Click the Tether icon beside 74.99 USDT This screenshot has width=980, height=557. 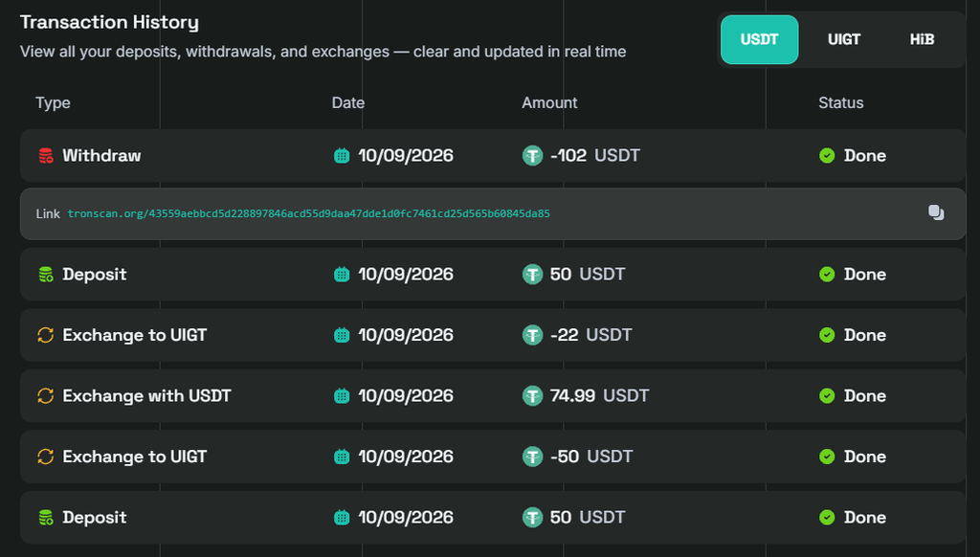click(532, 395)
